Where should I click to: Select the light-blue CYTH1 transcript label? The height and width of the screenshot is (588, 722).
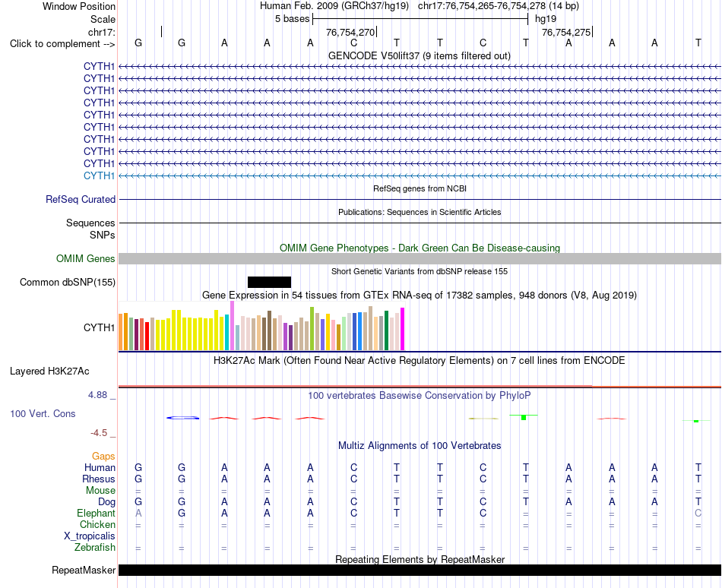[x=99, y=175]
